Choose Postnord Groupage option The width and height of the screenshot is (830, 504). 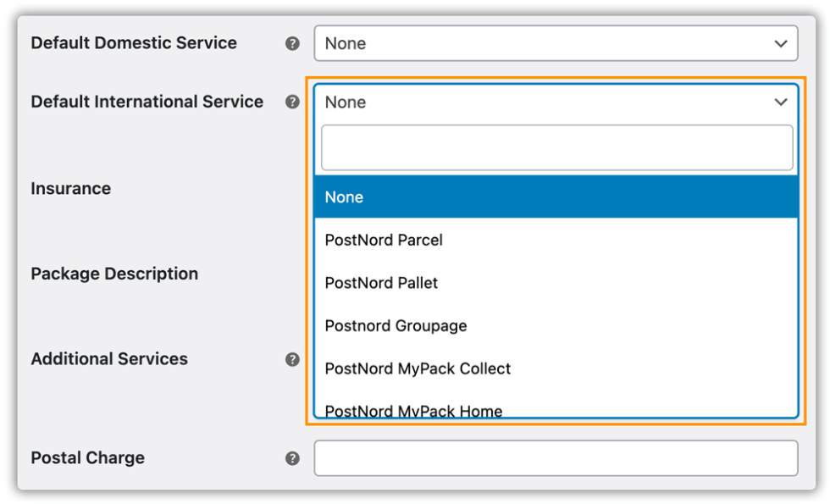click(556, 325)
